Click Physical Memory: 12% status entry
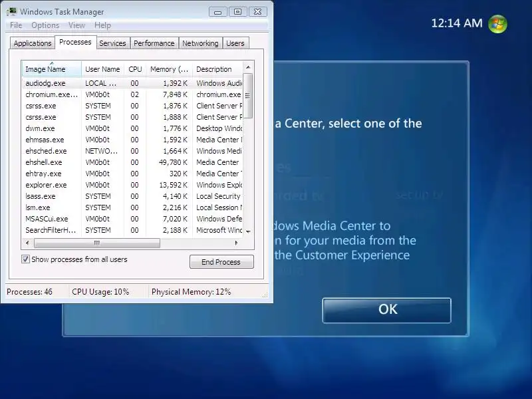The width and height of the screenshot is (532, 399). [x=191, y=292]
